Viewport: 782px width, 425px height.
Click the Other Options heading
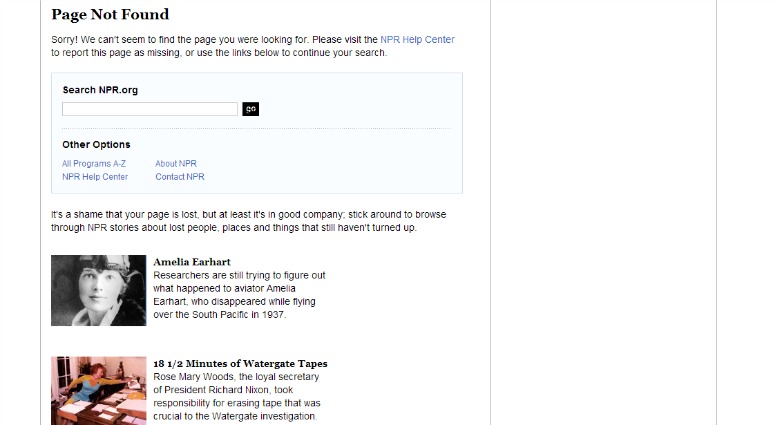tap(96, 145)
